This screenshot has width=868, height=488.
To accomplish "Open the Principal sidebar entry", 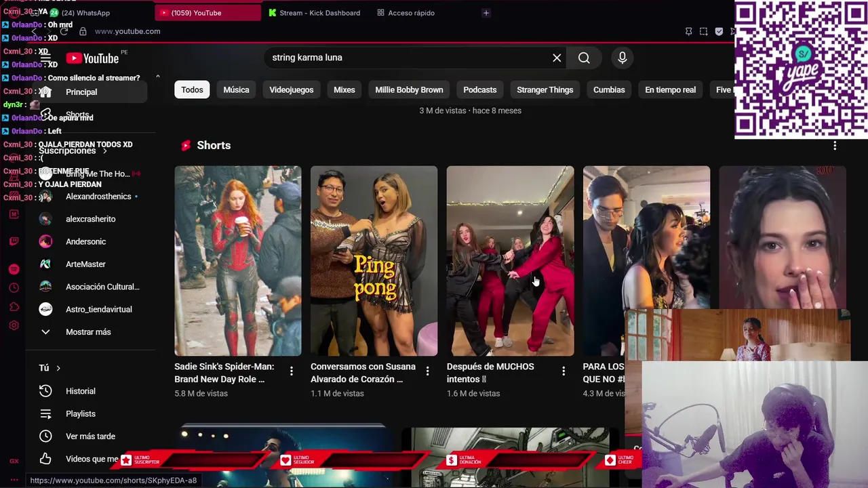I will pyautogui.click(x=90, y=92).
